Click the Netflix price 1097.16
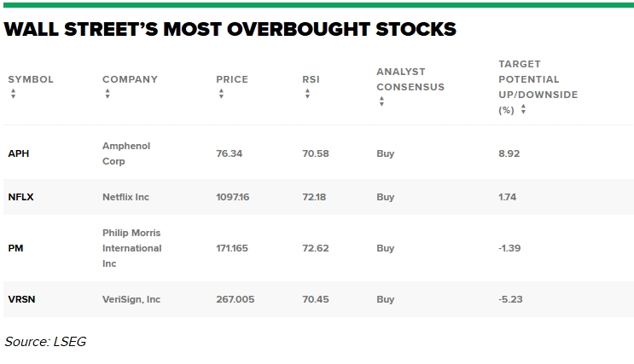634x364 pixels. (x=233, y=197)
